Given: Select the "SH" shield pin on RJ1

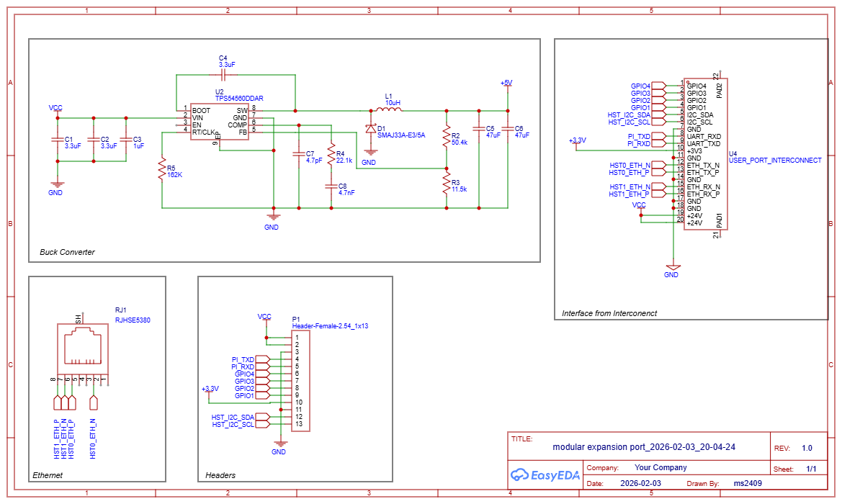Looking at the screenshot, I should pyautogui.click(x=79, y=318).
